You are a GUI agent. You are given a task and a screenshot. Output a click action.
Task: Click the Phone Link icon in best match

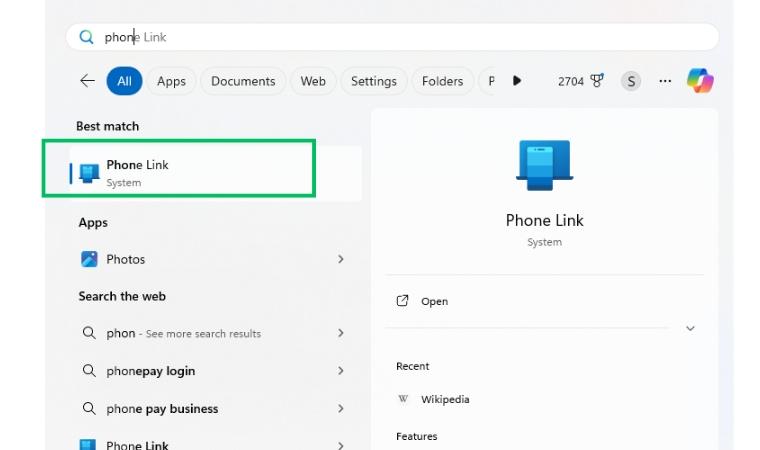point(89,173)
